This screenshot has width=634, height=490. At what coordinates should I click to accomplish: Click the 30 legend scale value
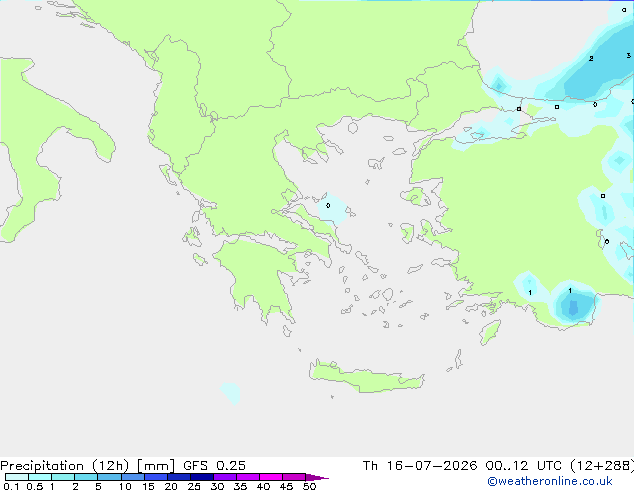[x=217, y=486]
